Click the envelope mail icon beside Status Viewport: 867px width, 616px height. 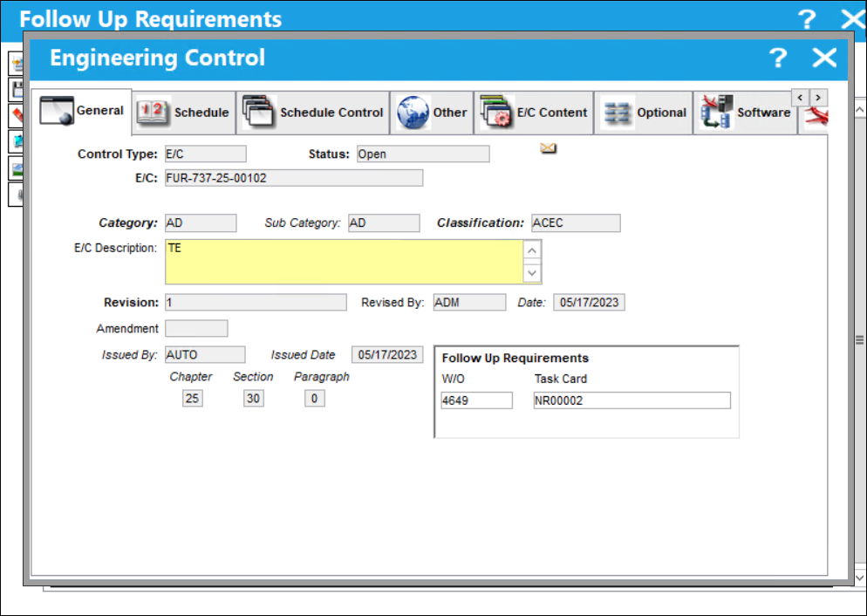point(548,148)
